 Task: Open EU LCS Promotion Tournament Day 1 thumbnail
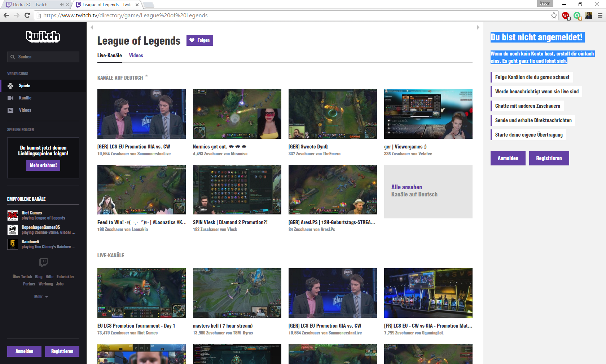pyautogui.click(x=141, y=293)
